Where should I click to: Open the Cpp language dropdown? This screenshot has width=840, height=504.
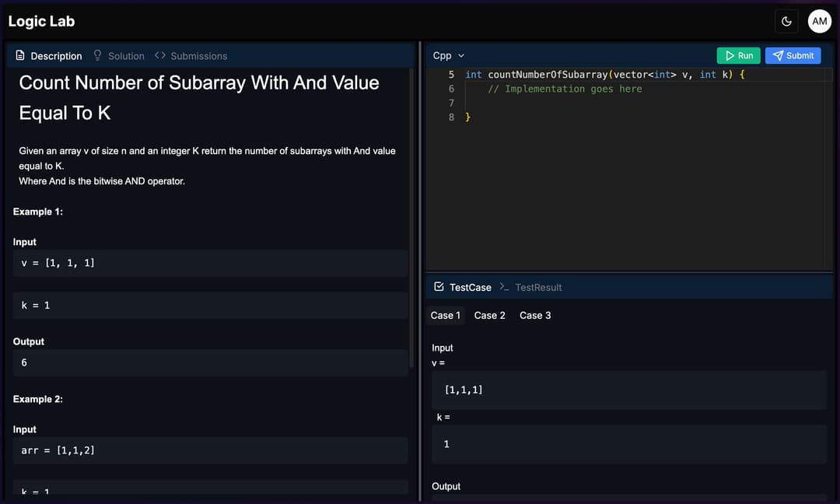pos(449,56)
